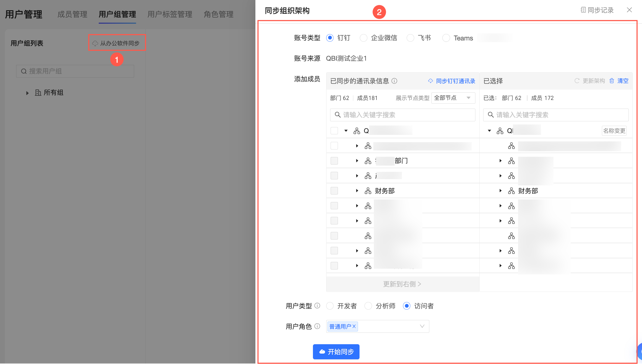The width and height of the screenshot is (642, 364).
Task: Open the 全部节点 node type dropdown
Action: pyautogui.click(x=453, y=98)
